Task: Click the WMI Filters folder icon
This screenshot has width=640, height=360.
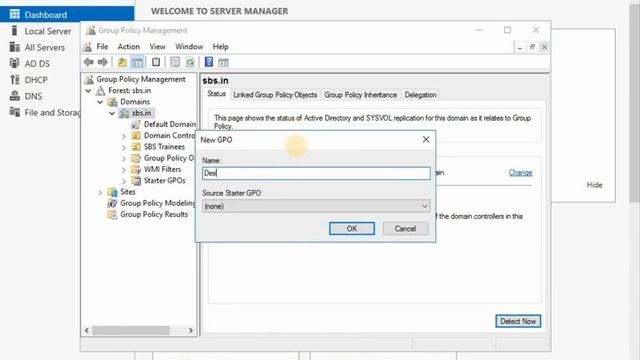Action: click(136, 169)
